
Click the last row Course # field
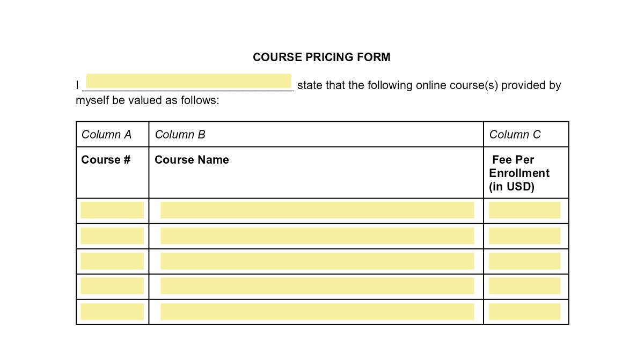(112, 312)
